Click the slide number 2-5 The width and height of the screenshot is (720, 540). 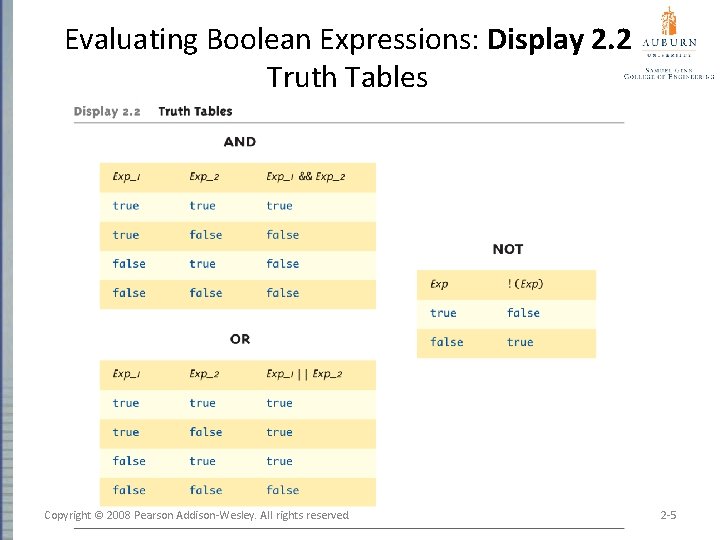tap(669, 515)
